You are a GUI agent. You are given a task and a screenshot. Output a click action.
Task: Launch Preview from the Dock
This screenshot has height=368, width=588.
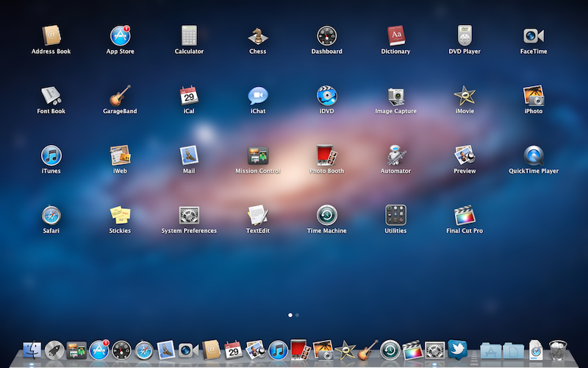(256, 350)
